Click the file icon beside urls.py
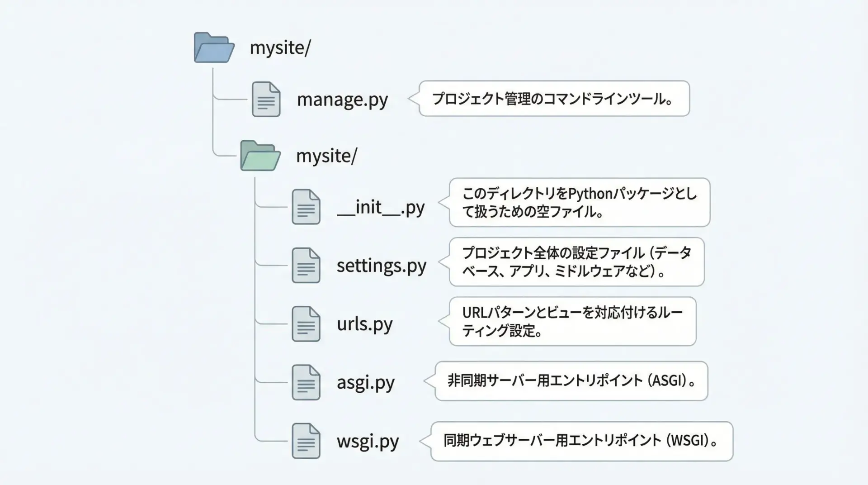 306,323
